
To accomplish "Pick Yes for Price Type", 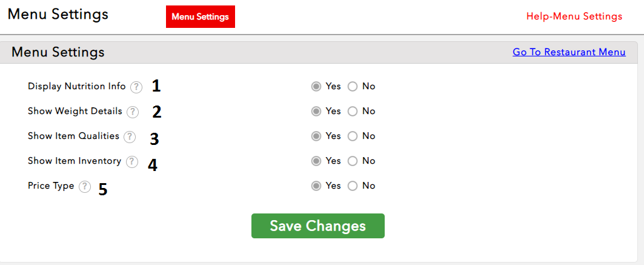I will [x=316, y=186].
